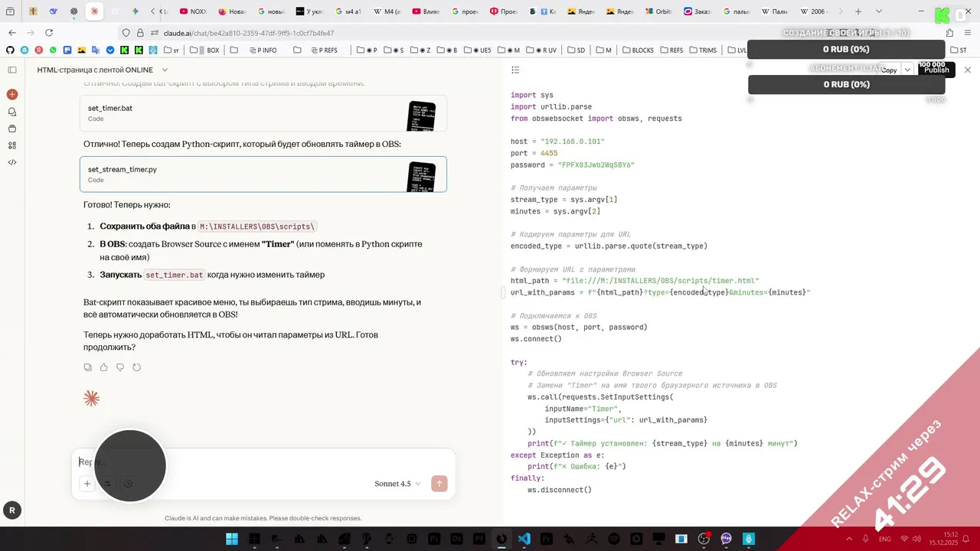Click the claude.ai address bar URL

(x=247, y=33)
